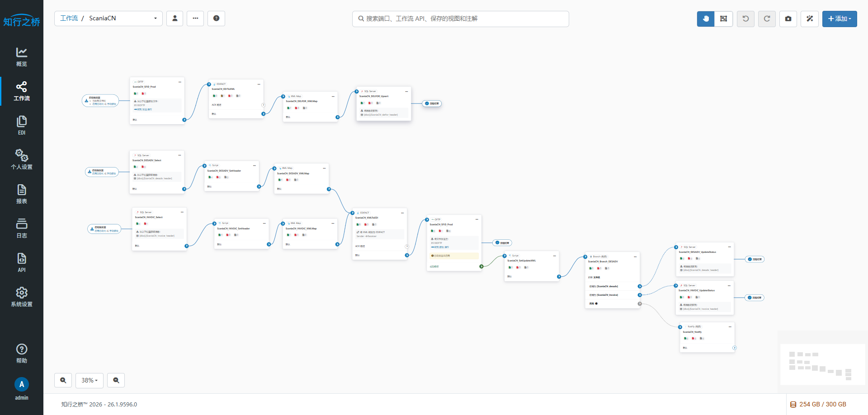
Task: Click the gray otherwise branch output port
Action: (x=640, y=303)
